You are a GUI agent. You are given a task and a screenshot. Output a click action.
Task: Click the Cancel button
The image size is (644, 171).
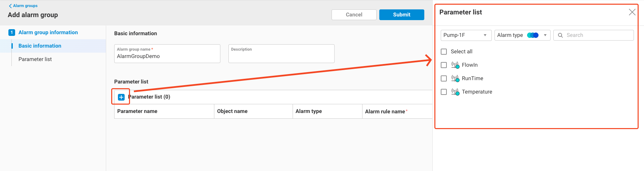[x=354, y=15]
